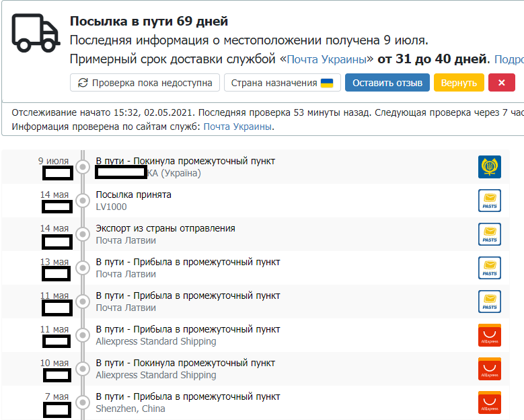Open the Подробнее link
This screenshot has width=524, height=420.
[509, 59]
